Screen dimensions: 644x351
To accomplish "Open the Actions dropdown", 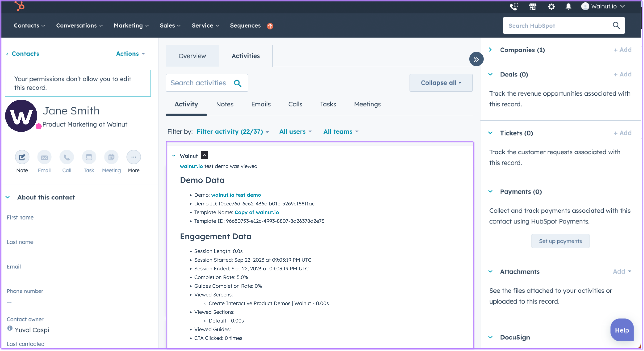I will (130, 54).
